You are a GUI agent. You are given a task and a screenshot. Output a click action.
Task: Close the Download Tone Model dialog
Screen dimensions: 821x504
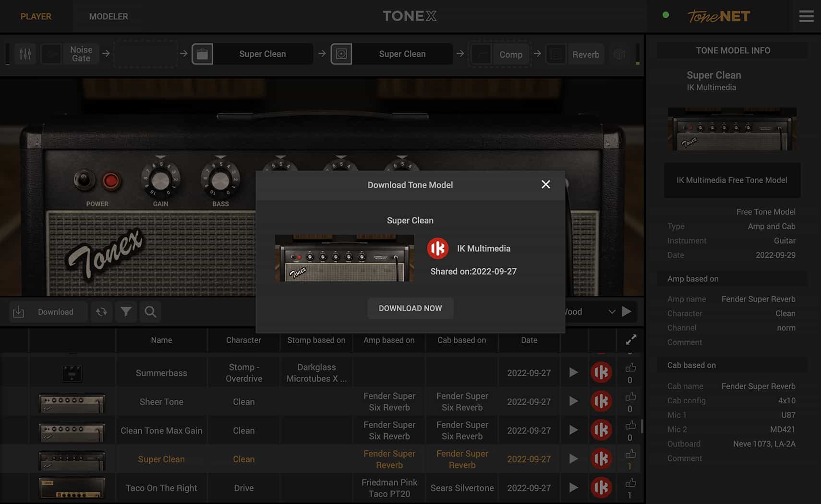click(545, 184)
